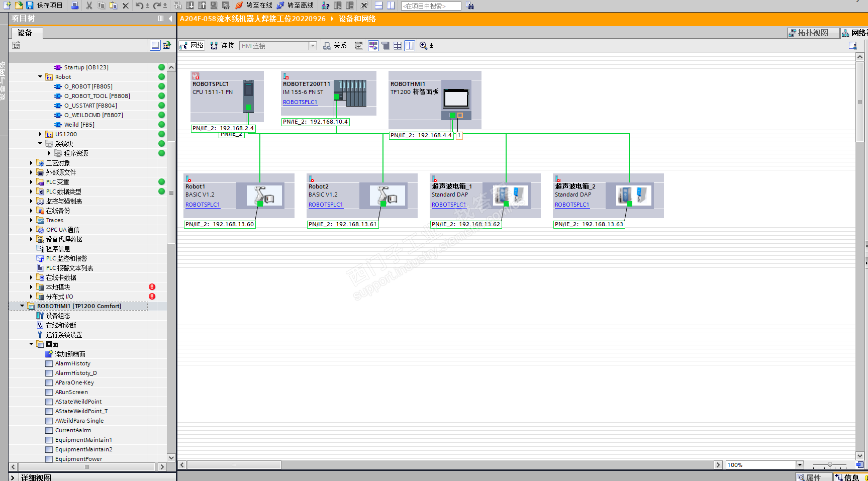Click the 关系 relations button
Image resolution: width=868 pixels, height=481 pixels.
pyautogui.click(x=335, y=46)
